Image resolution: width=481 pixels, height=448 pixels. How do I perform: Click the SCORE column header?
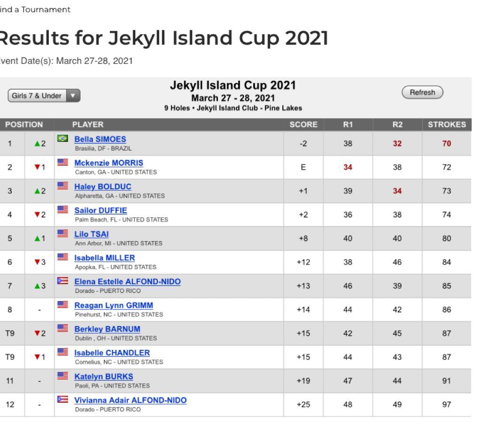(303, 124)
